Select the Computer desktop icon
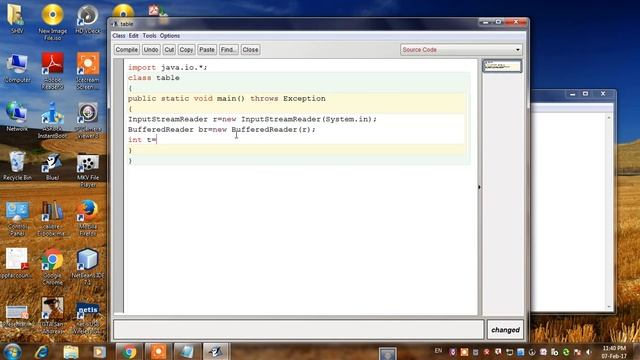 click(x=17, y=68)
